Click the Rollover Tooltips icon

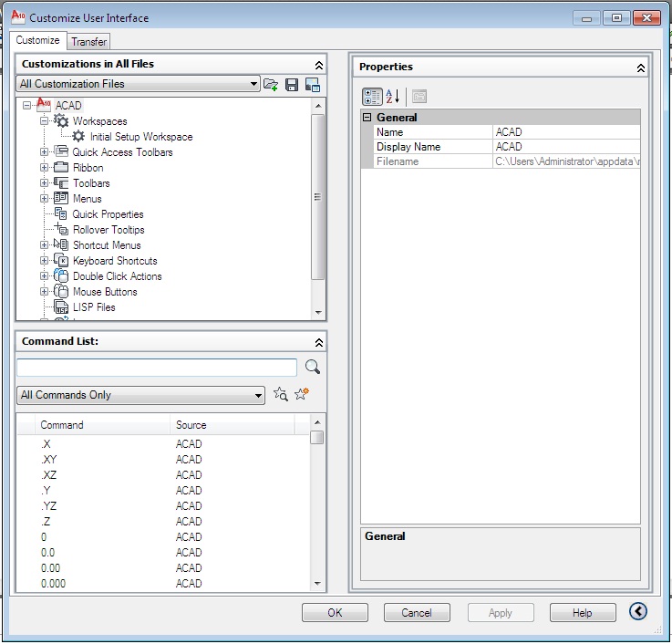click(x=61, y=229)
